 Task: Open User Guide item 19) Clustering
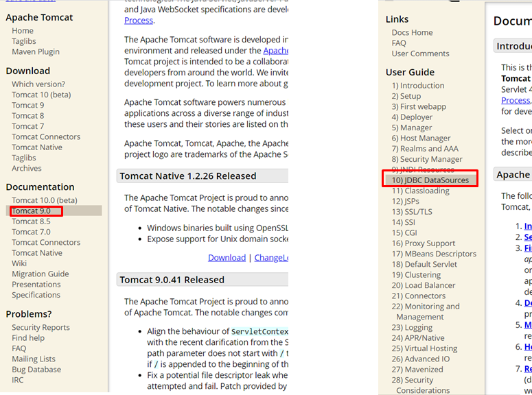point(416,274)
